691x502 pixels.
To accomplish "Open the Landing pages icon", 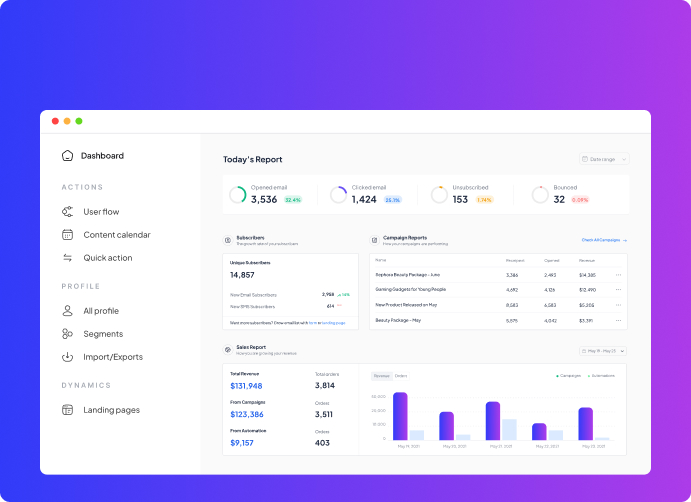I will pos(67,410).
